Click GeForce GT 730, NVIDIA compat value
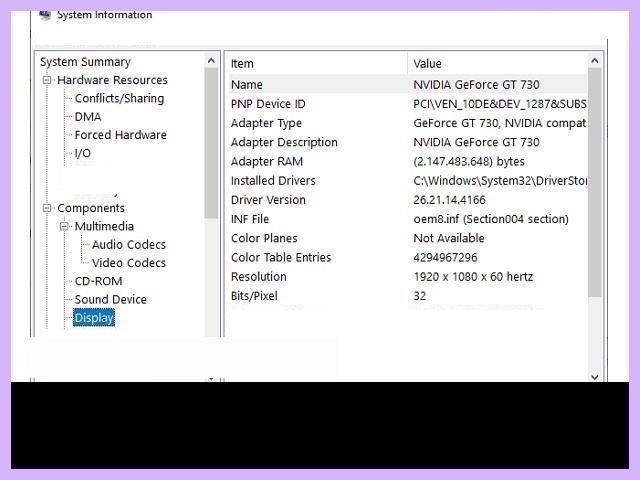The image size is (640, 480). coord(500,123)
